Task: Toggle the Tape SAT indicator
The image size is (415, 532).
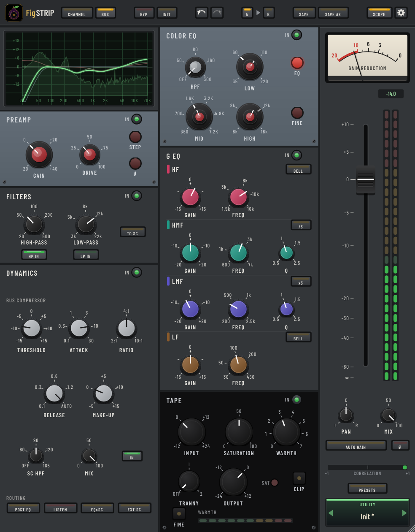Action: click(x=275, y=483)
